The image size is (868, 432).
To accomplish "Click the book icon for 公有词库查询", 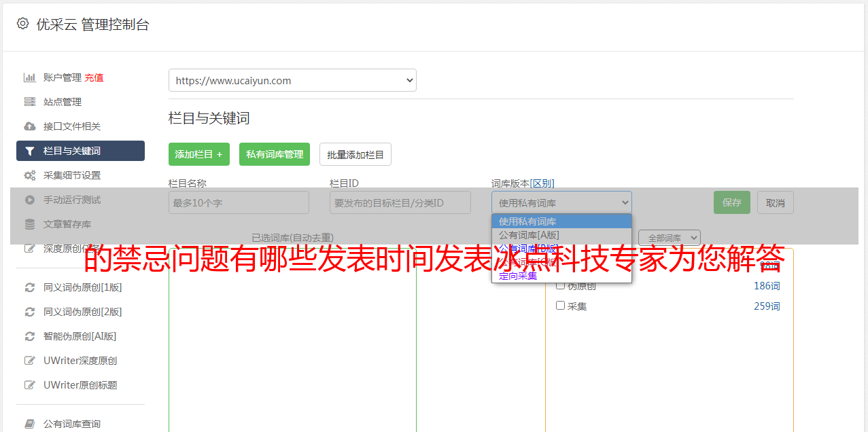I will (30, 424).
